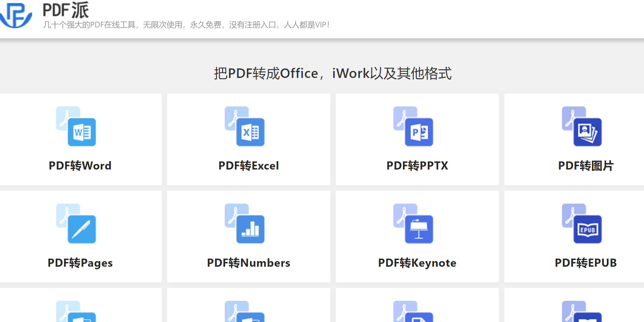Open the PDF转Keynote converter icon
The image size is (644, 322).
click(413, 223)
